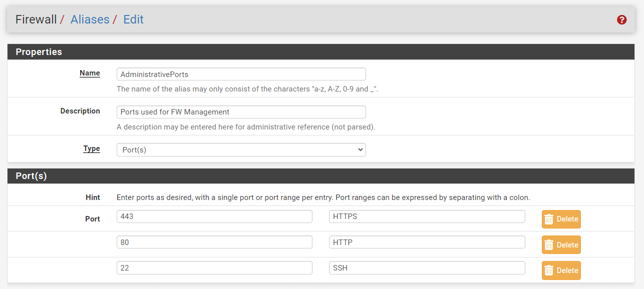Click the Port(s) section header
The height and width of the screenshot is (289, 644).
point(321,176)
